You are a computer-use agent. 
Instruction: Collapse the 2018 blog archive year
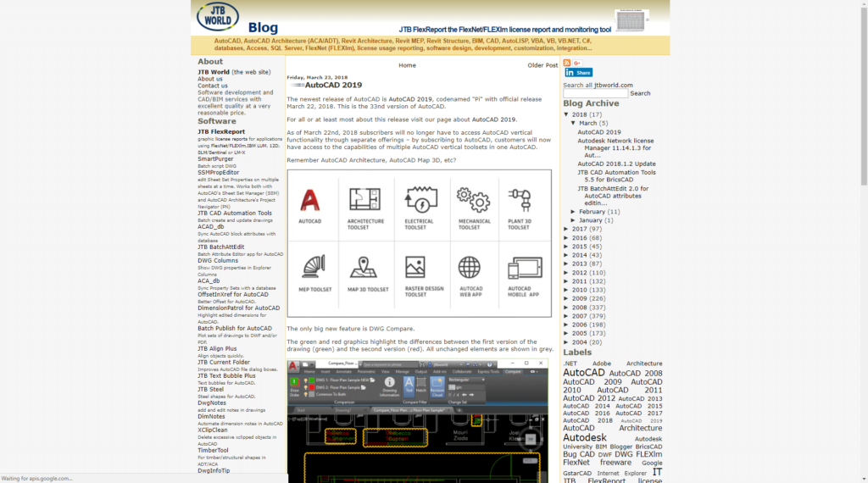coord(567,114)
